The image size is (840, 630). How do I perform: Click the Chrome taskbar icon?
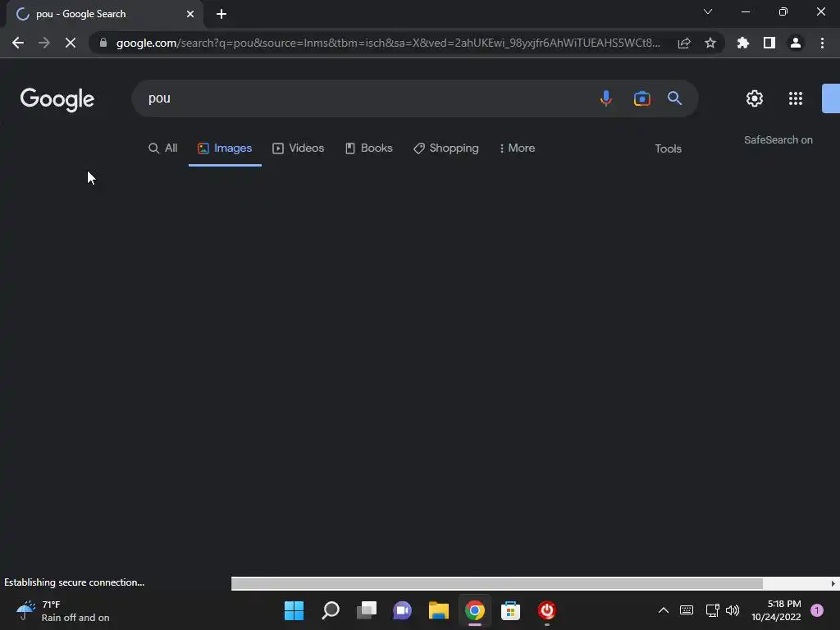pos(475,610)
